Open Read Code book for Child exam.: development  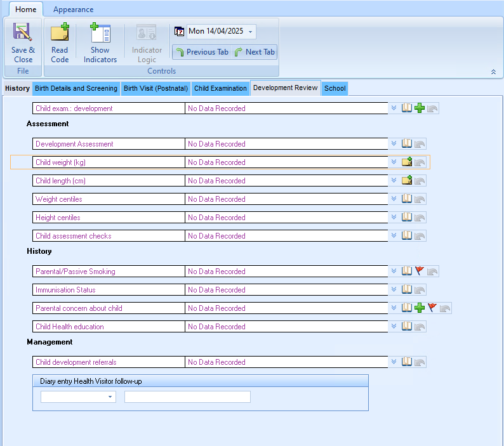tap(407, 108)
